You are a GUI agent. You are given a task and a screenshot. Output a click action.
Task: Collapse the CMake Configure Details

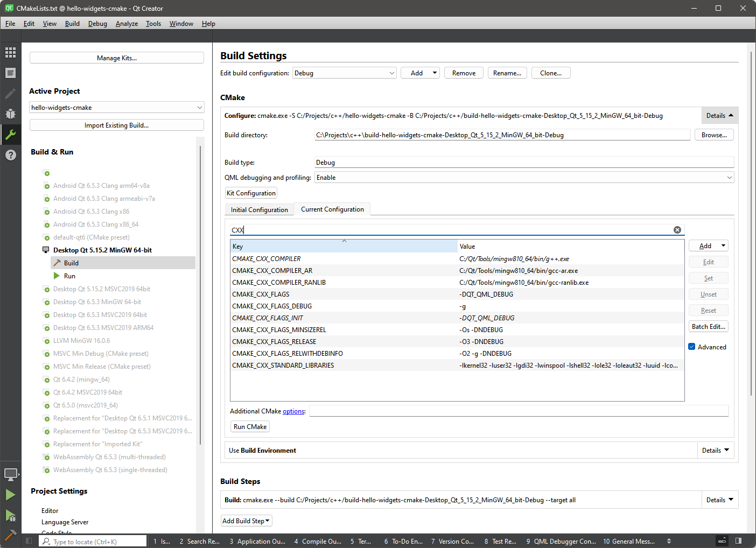click(x=719, y=115)
